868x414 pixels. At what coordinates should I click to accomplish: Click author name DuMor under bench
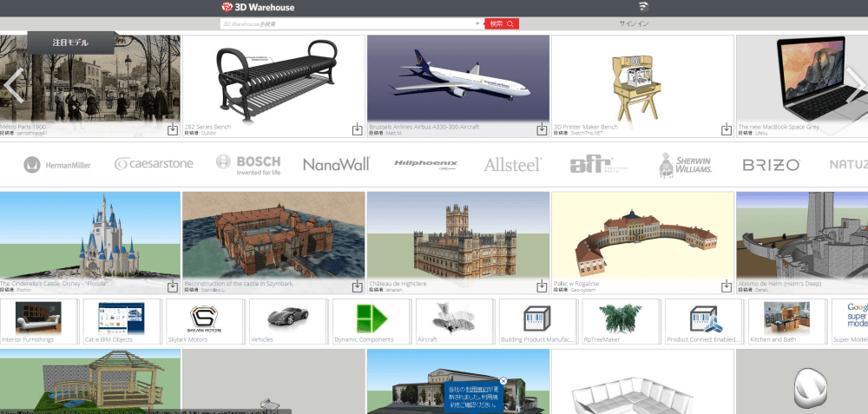[x=208, y=133]
